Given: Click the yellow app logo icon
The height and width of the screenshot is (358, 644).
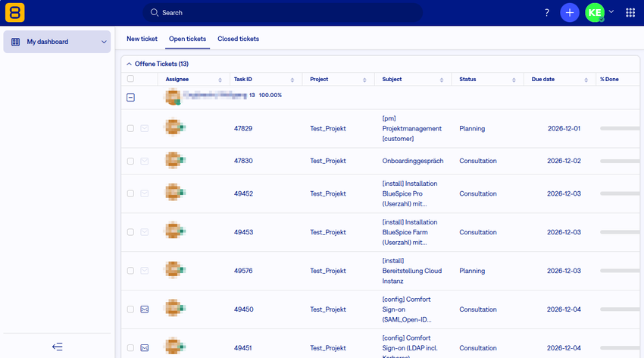Looking at the screenshot, I should (15, 12).
